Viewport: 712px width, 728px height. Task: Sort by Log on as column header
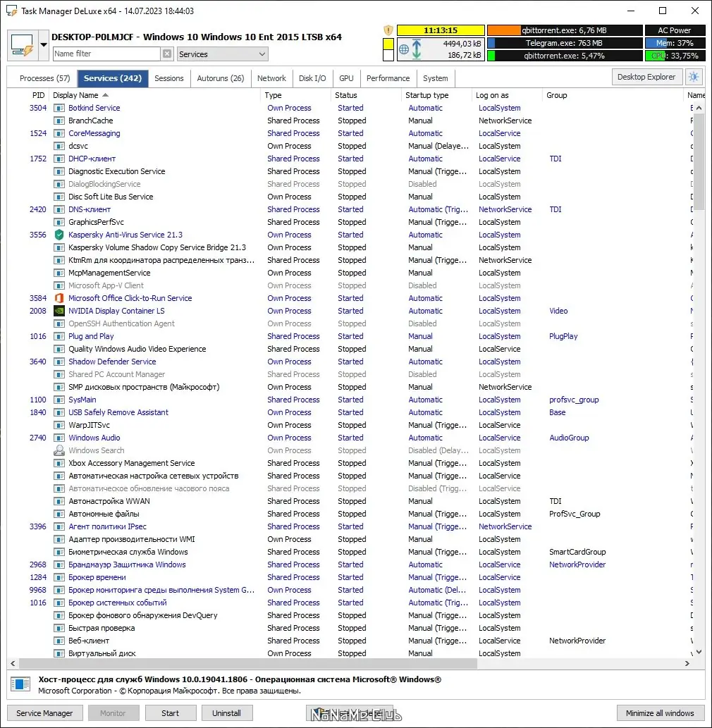click(507, 95)
